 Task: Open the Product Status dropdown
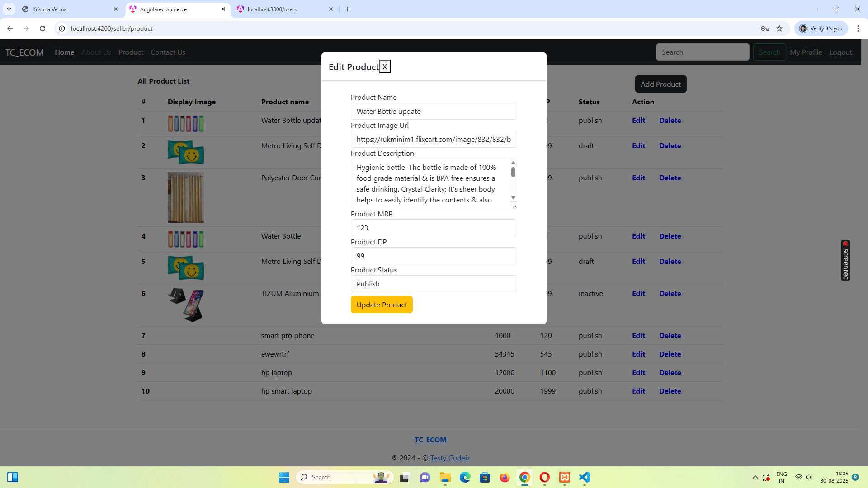[x=434, y=284]
